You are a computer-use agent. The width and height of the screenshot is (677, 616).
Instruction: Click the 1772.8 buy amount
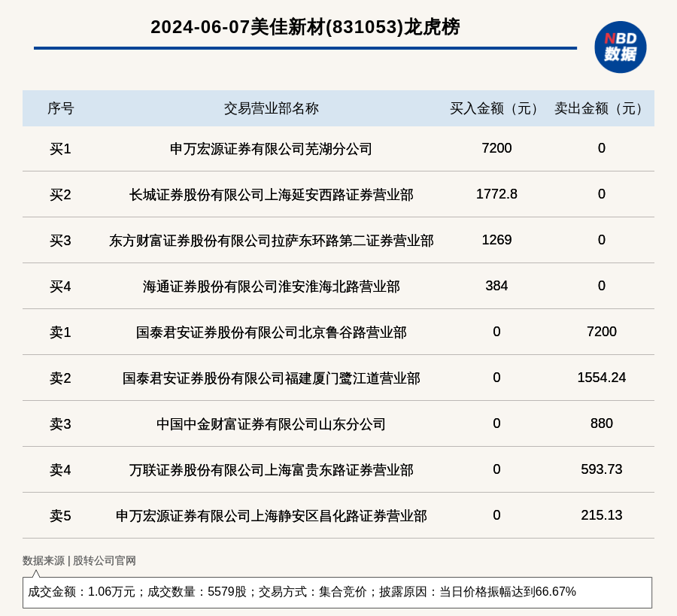click(496, 194)
